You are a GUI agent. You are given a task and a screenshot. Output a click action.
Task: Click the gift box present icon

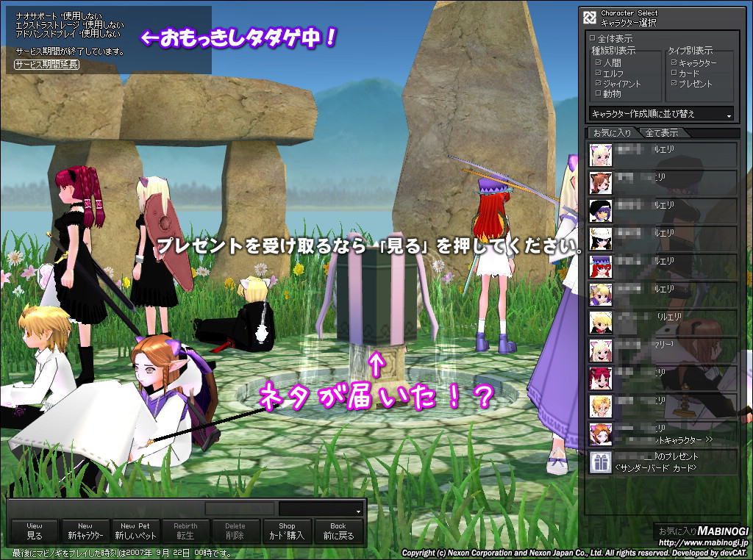pos(600,462)
